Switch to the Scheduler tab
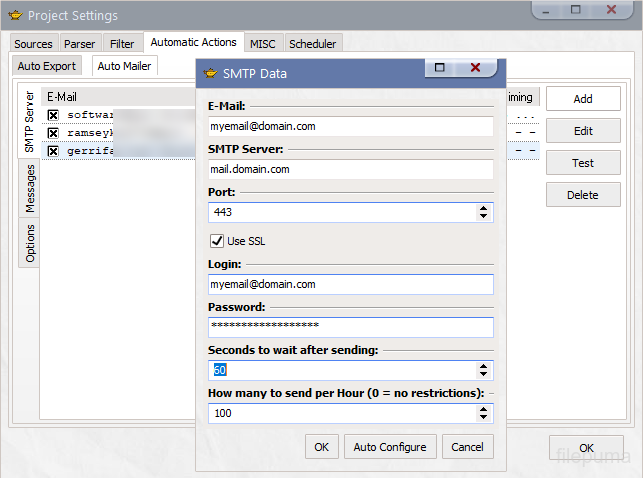The height and width of the screenshot is (478, 643). pyautogui.click(x=313, y=44)
